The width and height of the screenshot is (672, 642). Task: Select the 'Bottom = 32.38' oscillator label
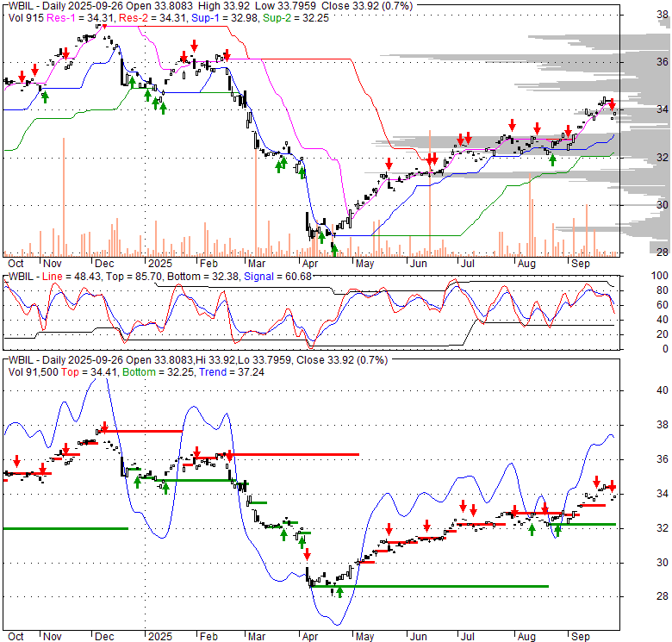[203, 277]
